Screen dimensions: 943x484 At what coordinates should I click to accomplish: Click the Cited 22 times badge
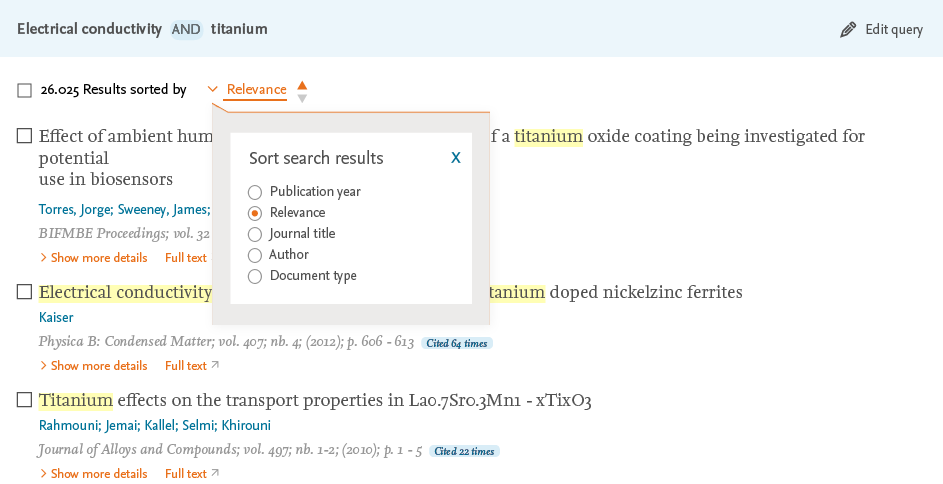464,451
